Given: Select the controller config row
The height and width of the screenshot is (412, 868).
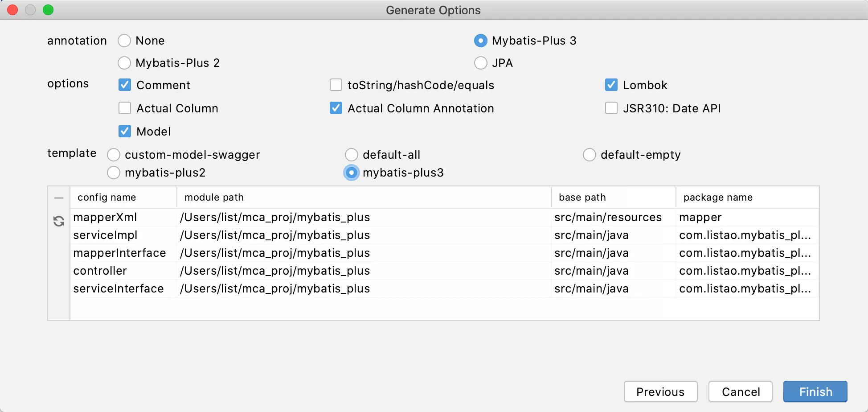Looking at the screenshot, I should (444, 271).
